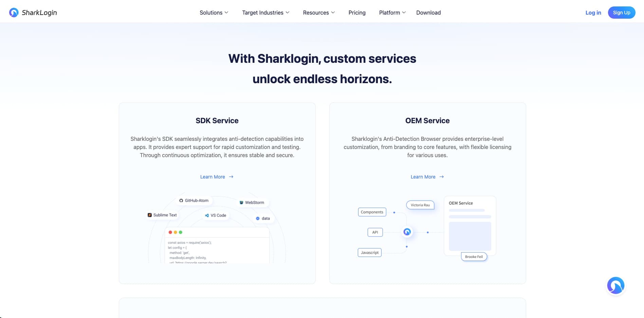Open the floating SharkLogin chat bubble

615,286
